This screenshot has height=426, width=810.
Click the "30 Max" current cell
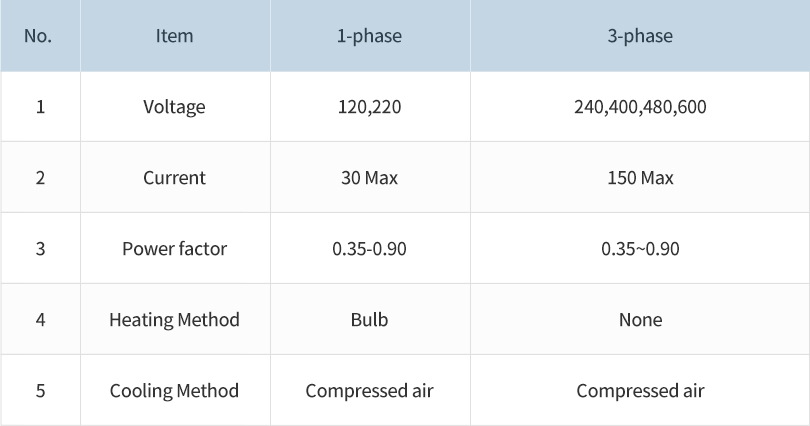(x=369, y=178)
